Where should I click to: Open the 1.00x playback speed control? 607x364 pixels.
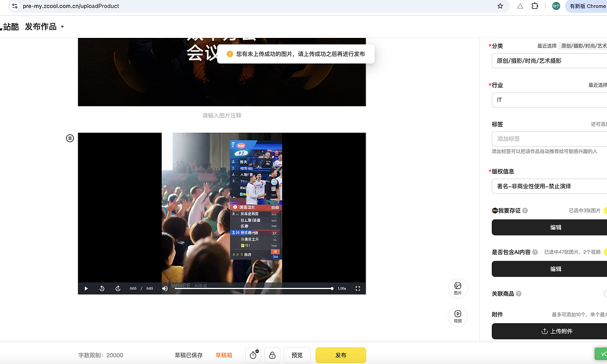pyautogui.click(x=342, y=288)
